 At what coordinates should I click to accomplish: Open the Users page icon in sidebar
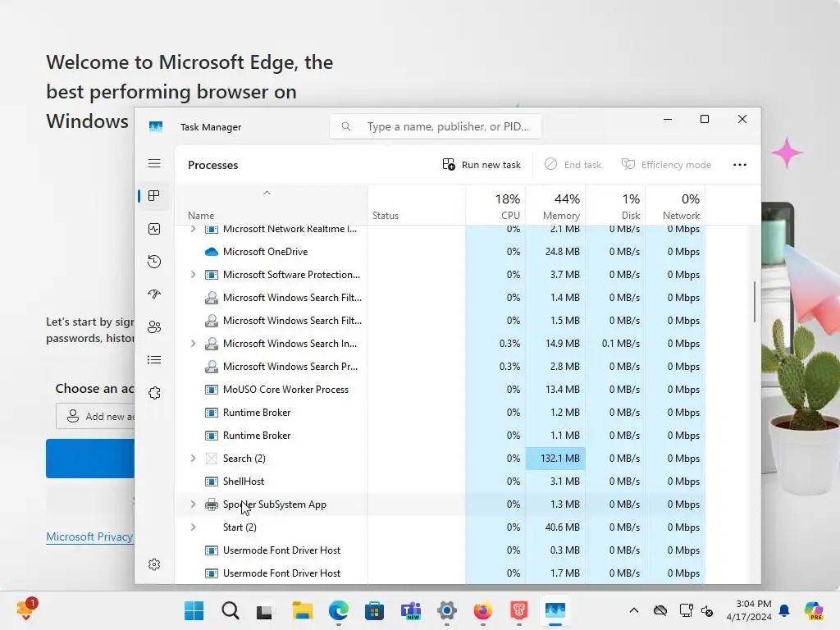coord(154,326)
